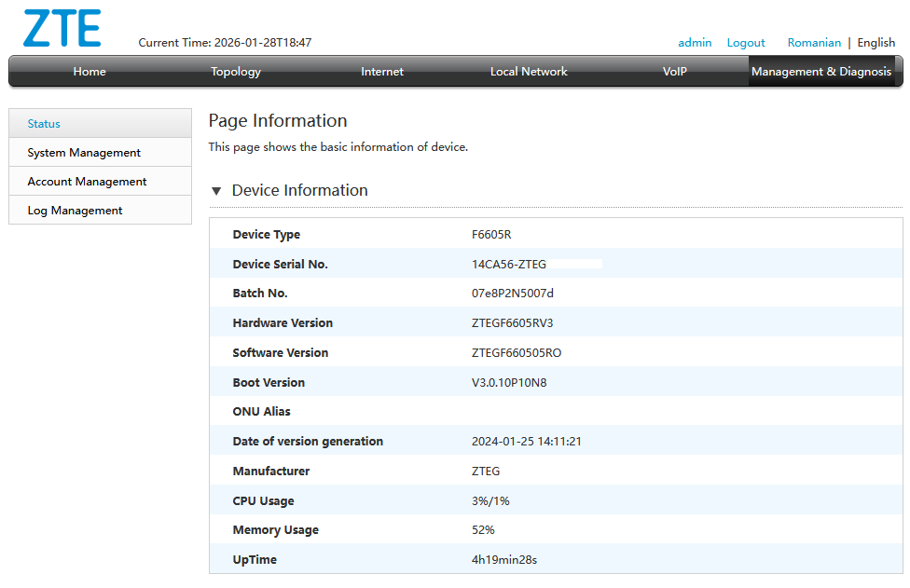The image size is (910, 588).
Task: Click the ZTE logo
Action: 61,29
